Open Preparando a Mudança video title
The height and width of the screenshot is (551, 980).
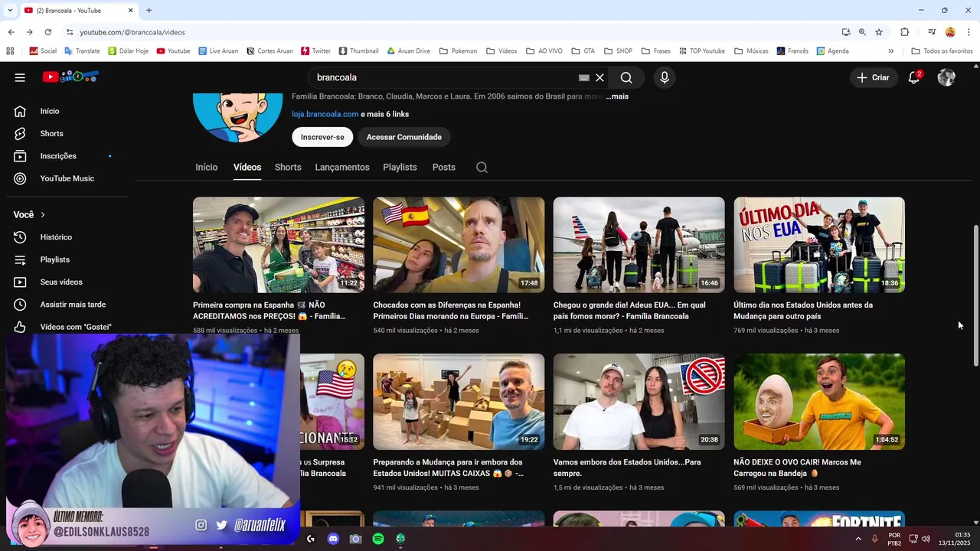(x=449, y=468)
